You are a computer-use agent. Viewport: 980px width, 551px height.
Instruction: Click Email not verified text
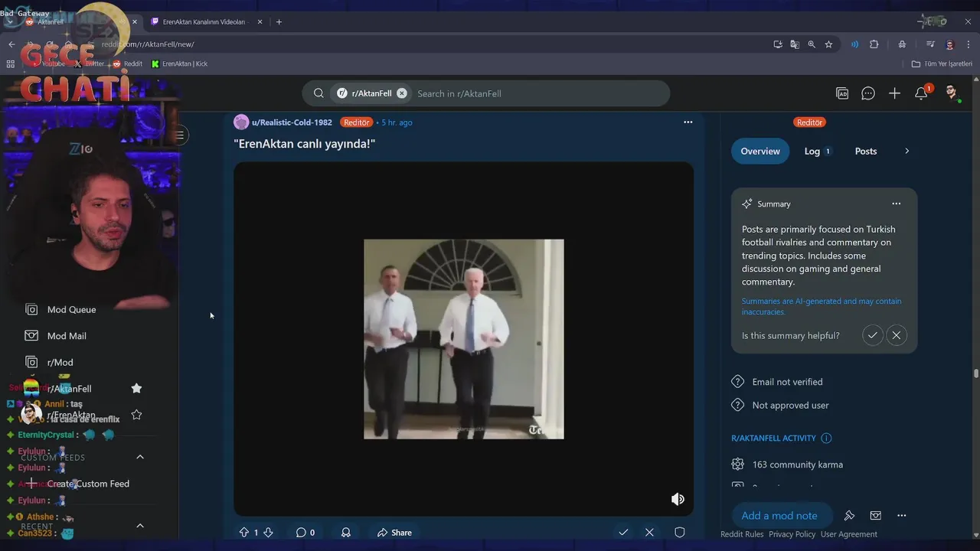pos(787,382)
